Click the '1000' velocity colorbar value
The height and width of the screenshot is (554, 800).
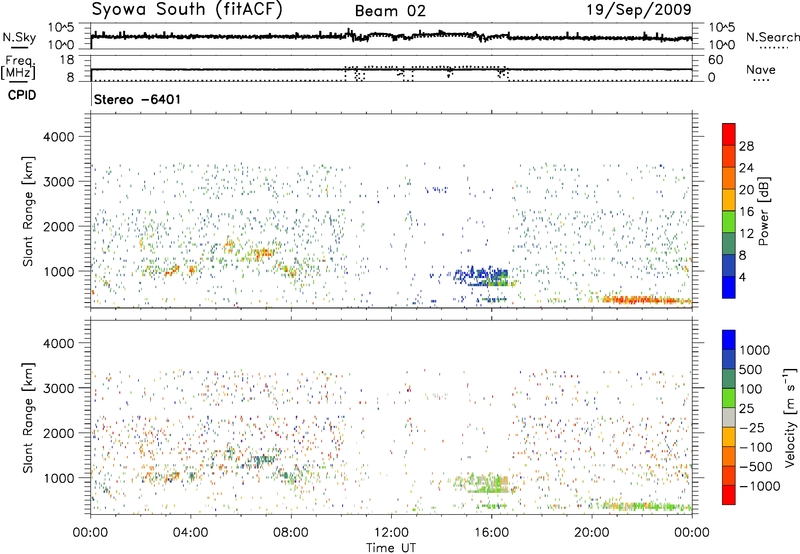(755, 350)
